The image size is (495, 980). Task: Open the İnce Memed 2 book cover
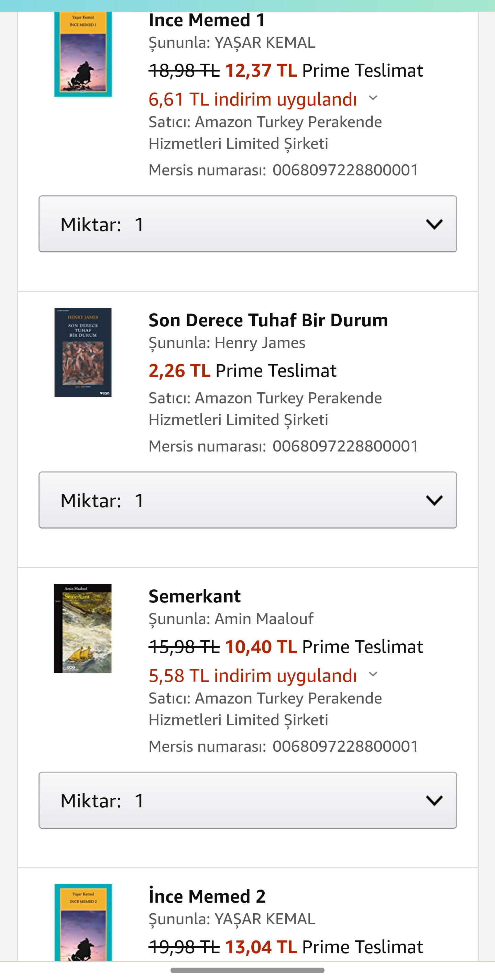coord(83,922)
